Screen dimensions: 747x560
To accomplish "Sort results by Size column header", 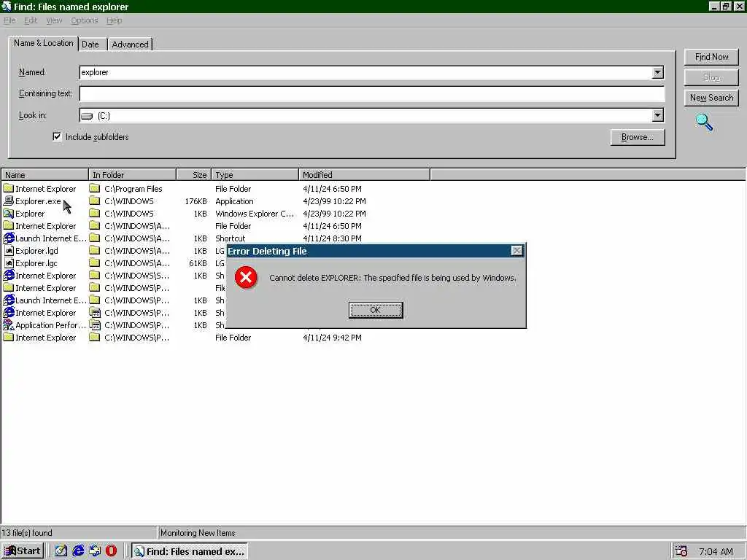I will [x=194, y=175].
